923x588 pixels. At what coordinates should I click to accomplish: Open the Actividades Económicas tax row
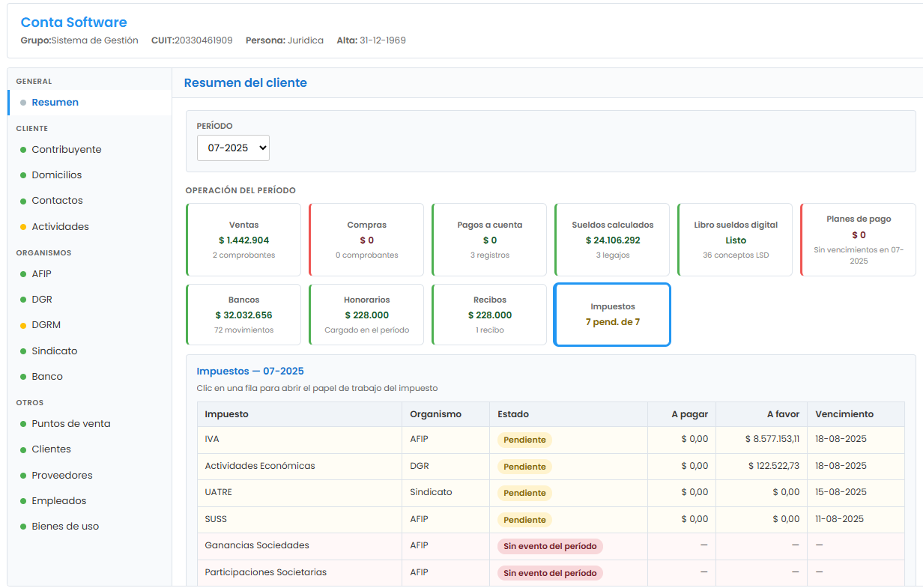(551, 467)
